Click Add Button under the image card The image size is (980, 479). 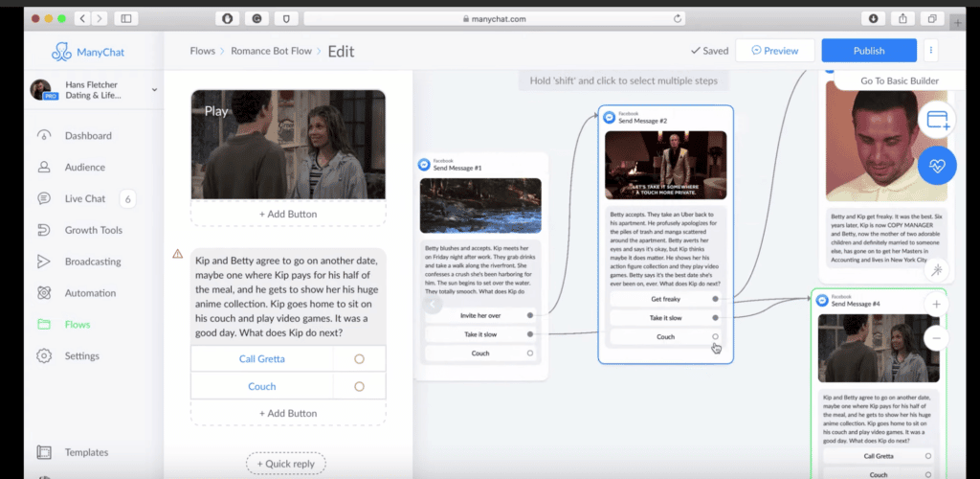point(288,214)
